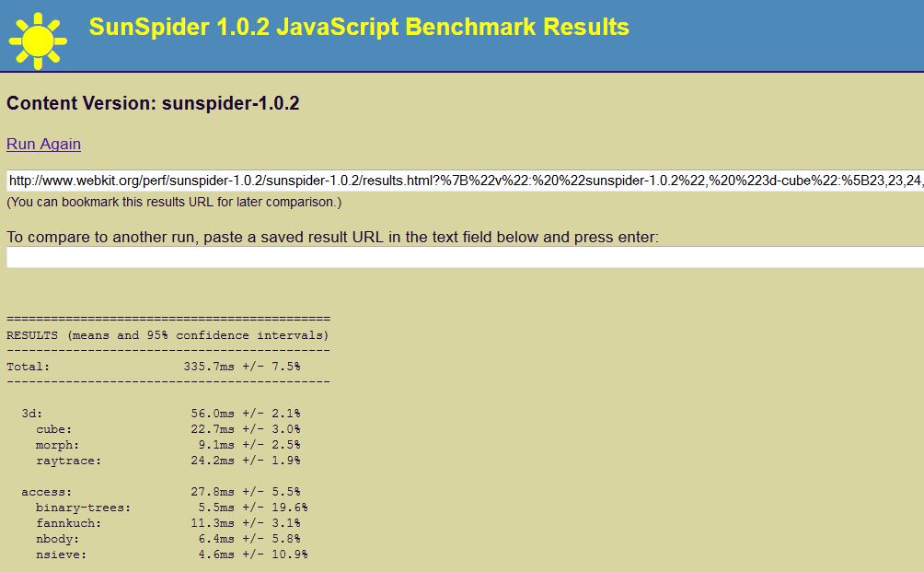The width and height of the screenshot is (924, 572).
Task: Click the 3d value 56.0ms +/- 2.1%
Action: point(245,414)
